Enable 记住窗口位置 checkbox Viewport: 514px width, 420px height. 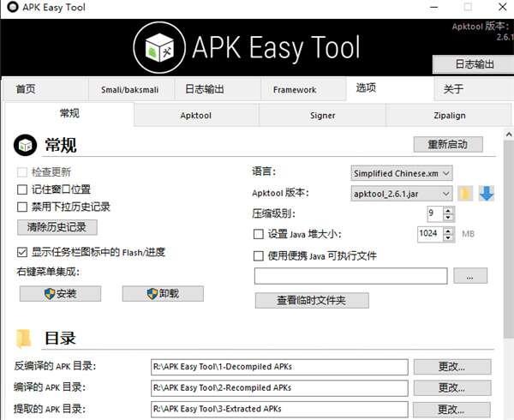coord(22,189)
